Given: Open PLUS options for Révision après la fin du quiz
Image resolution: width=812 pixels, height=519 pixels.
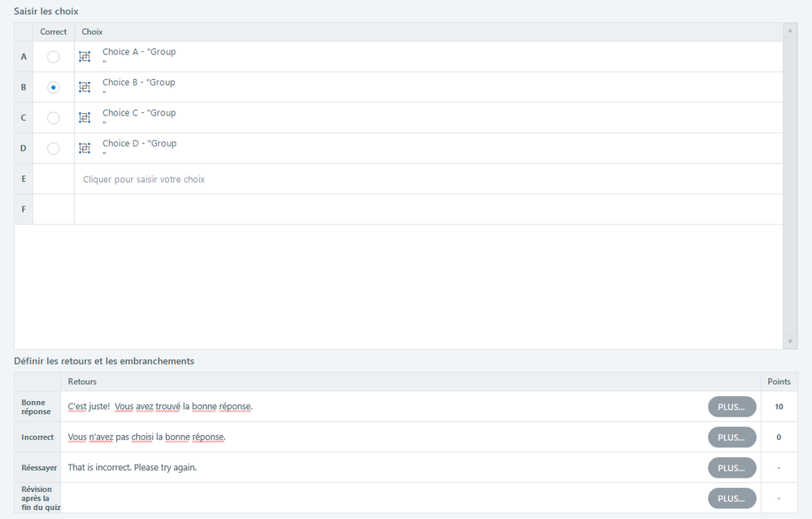Looking at the screenshot, I should (x=732, y=499).
